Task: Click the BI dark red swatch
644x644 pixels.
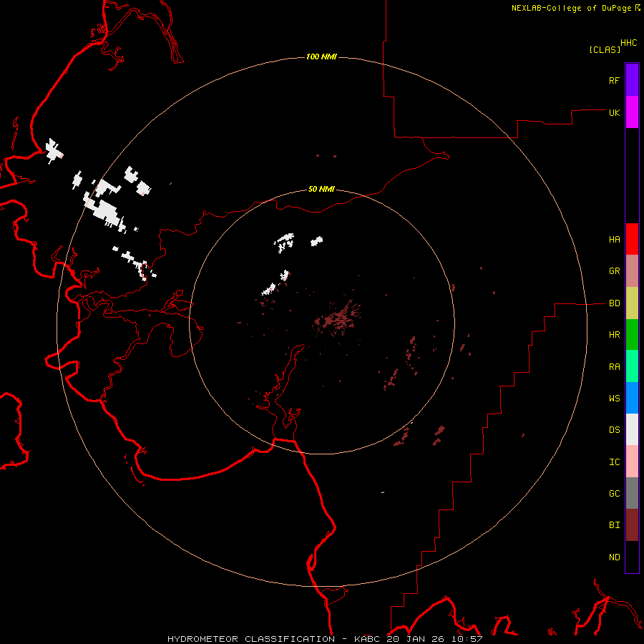Action: (x=632, y=525)
